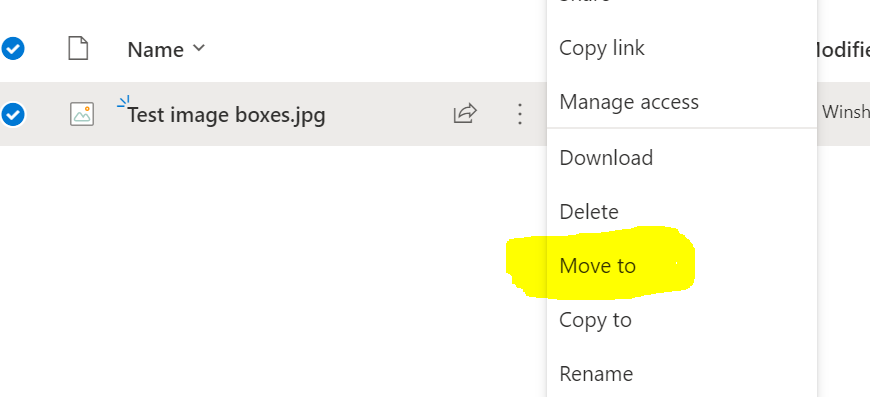Click the Winsh modified-by name
This screenshot has height=397, width=870.
coord(846,112)
